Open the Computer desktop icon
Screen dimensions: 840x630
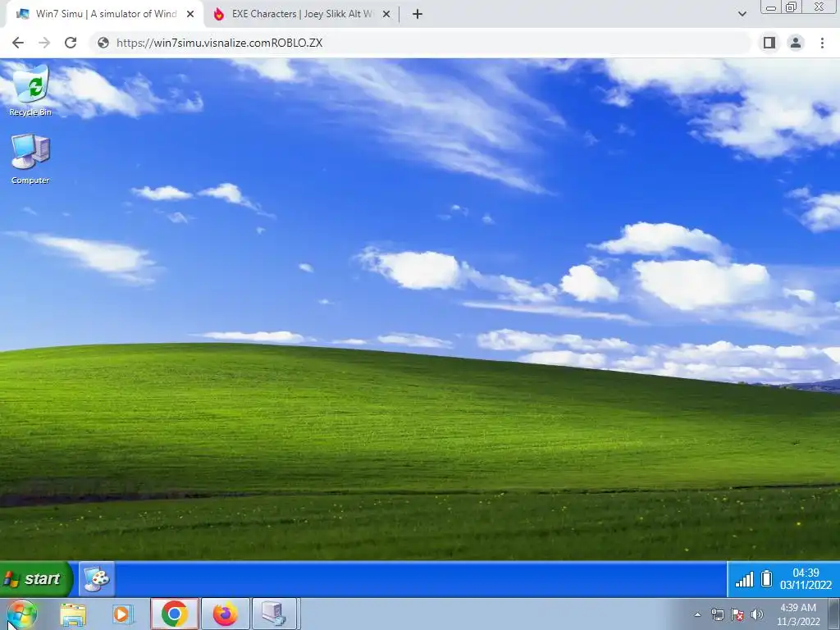[30, 158]
